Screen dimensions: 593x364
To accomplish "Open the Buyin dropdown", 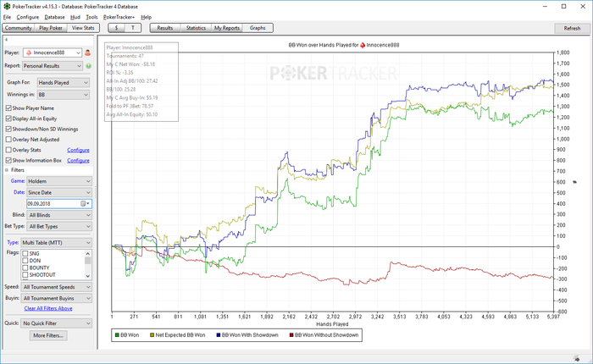I will coord(57,298).
